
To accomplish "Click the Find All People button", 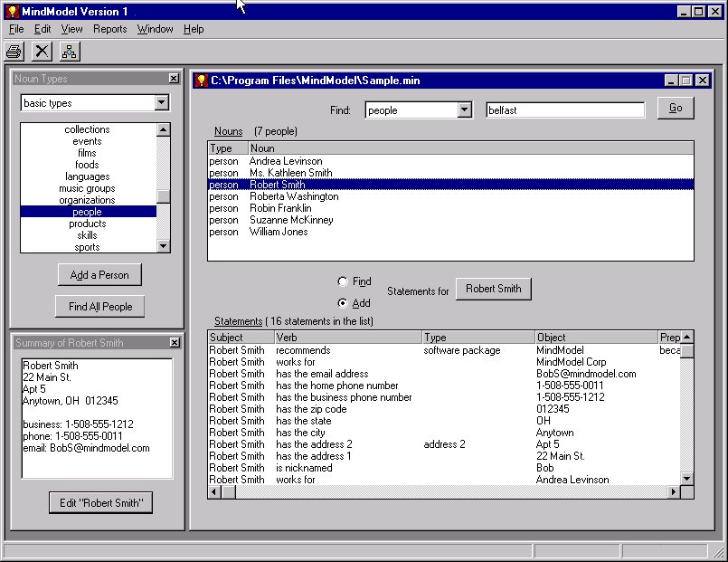I will point(99,307).
